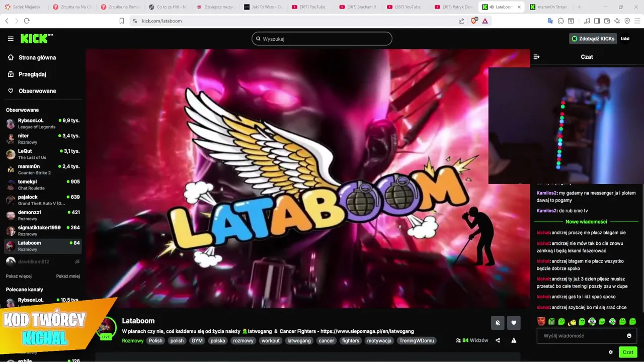This screenshot has width=644, height=362.
Task: Collapse chat panel with arrow icon
Action: click(x=536, y=57)
